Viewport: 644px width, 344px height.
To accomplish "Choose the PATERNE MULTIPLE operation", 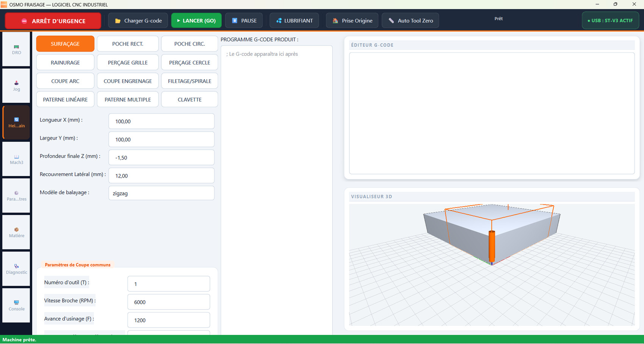I will (x=128, y=99).
